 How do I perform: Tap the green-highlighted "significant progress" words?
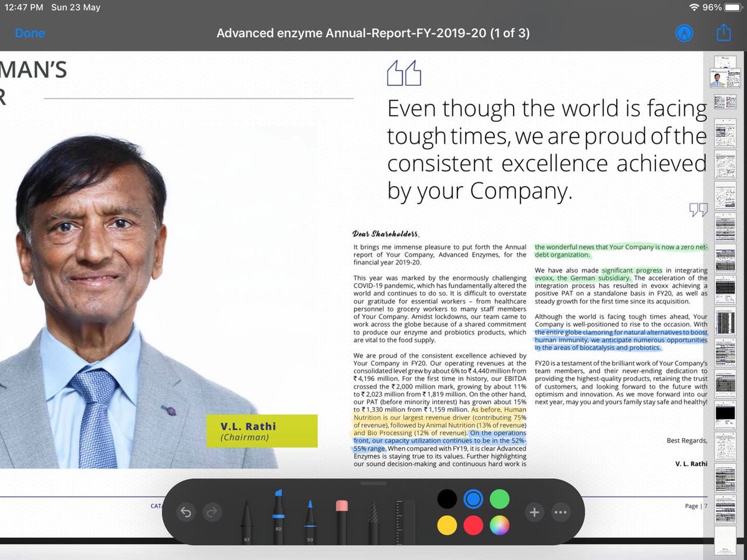click(x=632, y=271)
